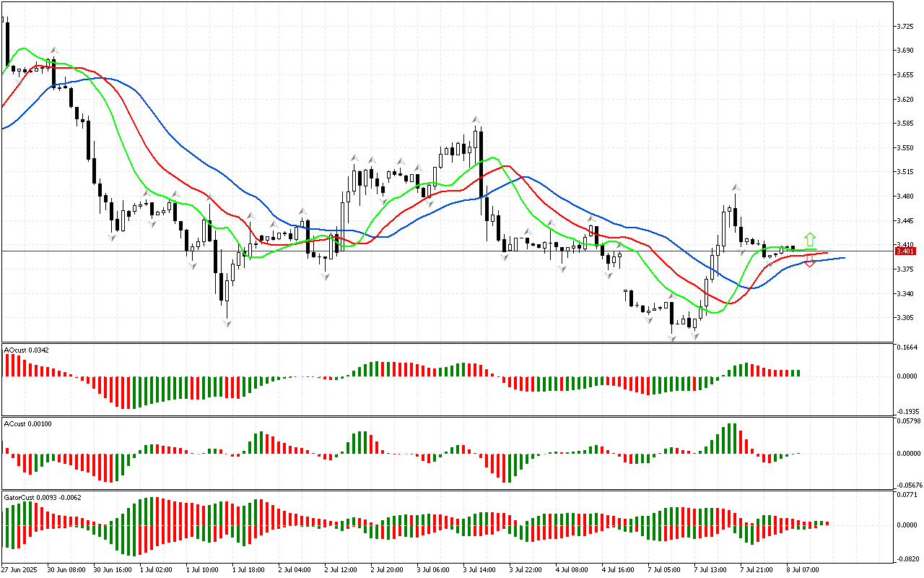Viewport: 924px width, 578px height.
Task: Click the 3.725 price scale value
Action: coord(905,26)
